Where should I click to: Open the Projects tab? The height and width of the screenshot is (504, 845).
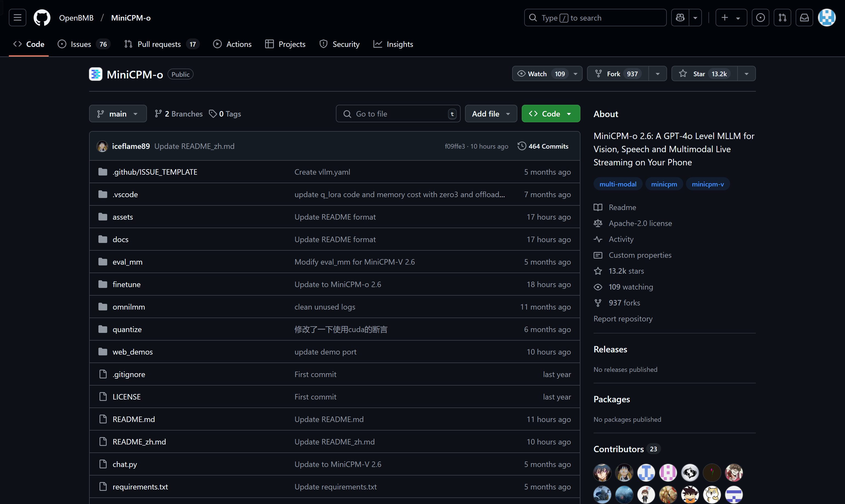point(285,44)
